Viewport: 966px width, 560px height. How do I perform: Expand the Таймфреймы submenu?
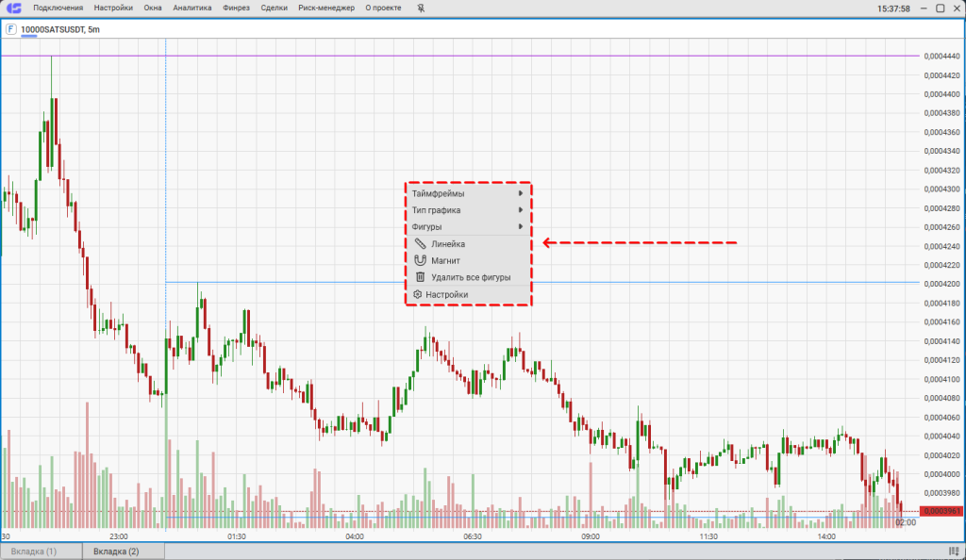469,193
